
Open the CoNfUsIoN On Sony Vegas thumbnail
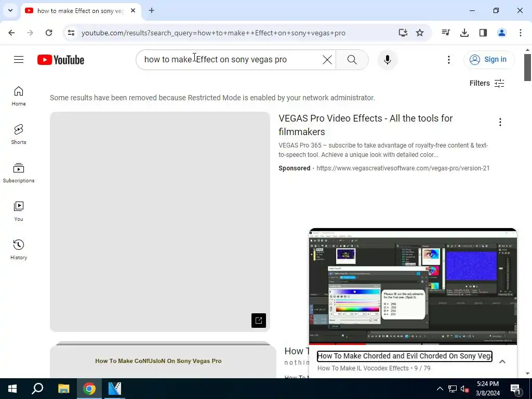pos(163,361)
